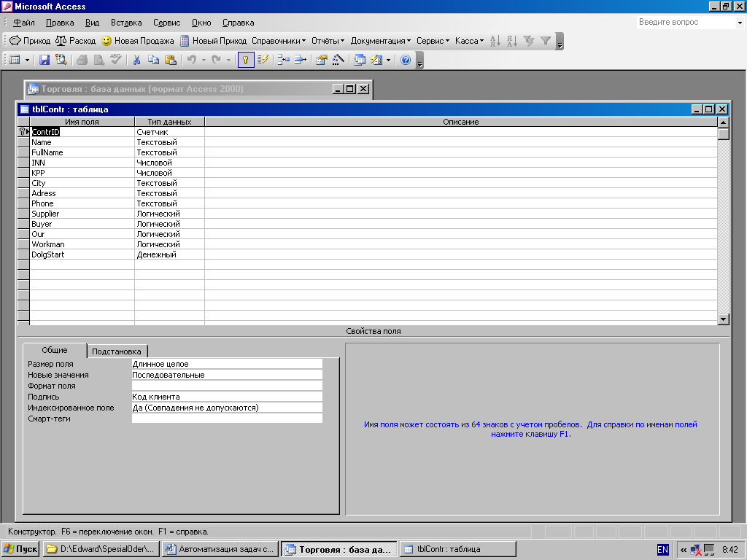Screen dimensions: 747x560
Task: Click the Расход scales toolbar button
Action: pyautogui.click(x=75, y=41)
